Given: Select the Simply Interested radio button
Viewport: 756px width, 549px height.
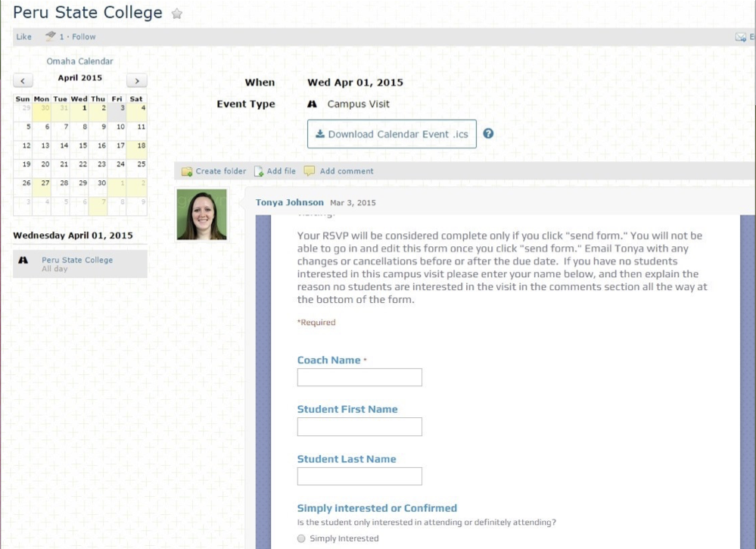Looking at the screenshot, I should pos(301,538).
